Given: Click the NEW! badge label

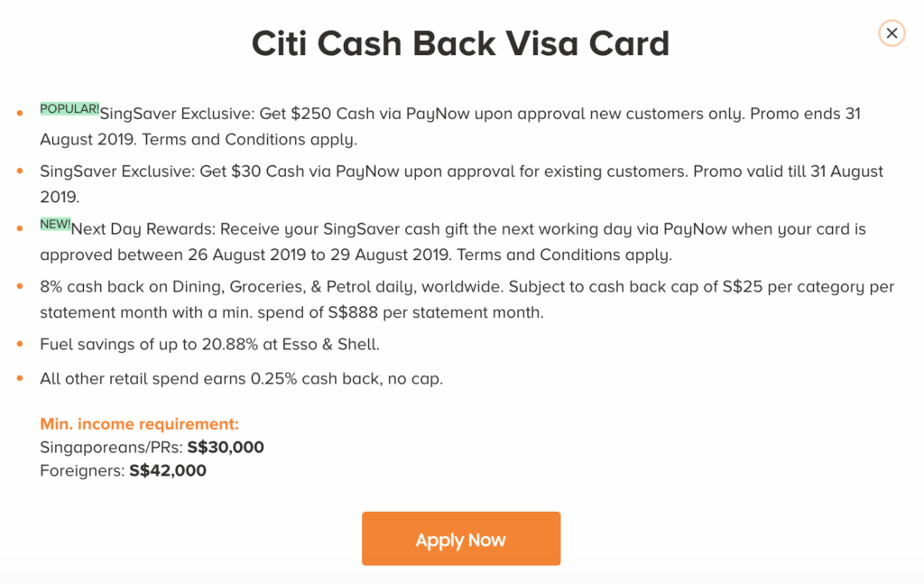Looking at the screenshot, I should pos(55,225).
